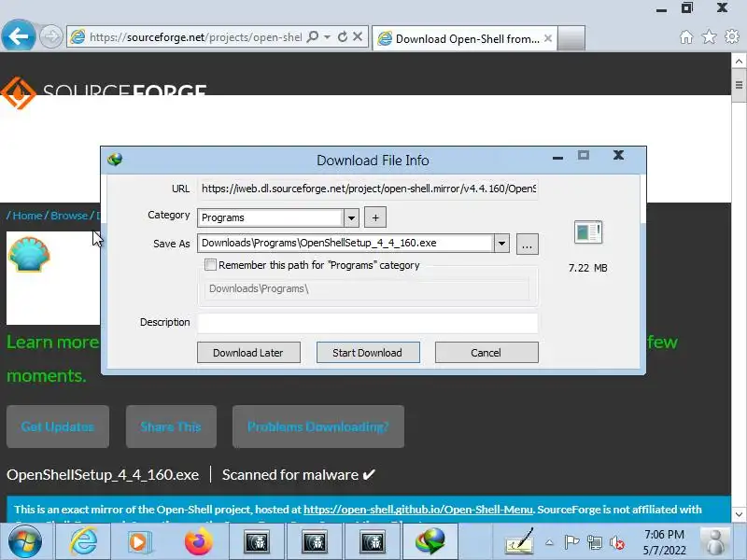747x560 pixels.
Task: Open address bar autocomplete dropdown arrow
Action: coord(328,36)
